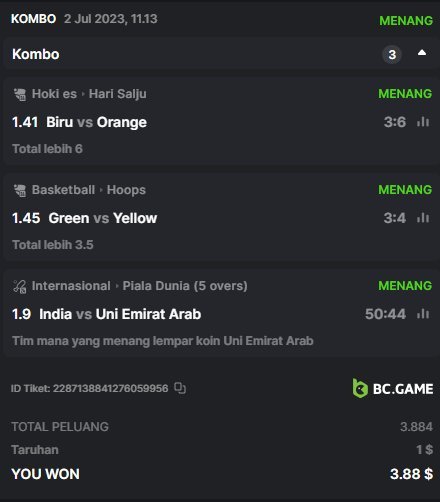Viewport: 440px width, 502px height.
Task: Open Green vs Yellow match
Action: [x=103, y=218]
